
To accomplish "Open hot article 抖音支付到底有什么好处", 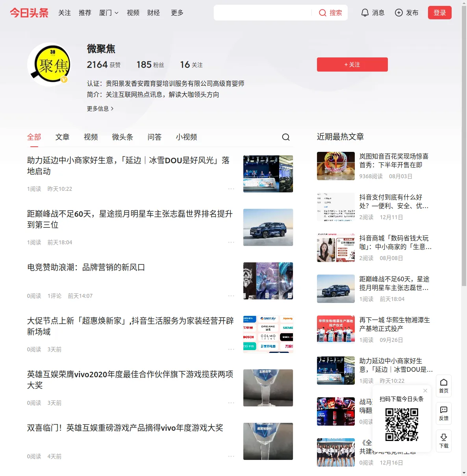I will pos(394,201).
